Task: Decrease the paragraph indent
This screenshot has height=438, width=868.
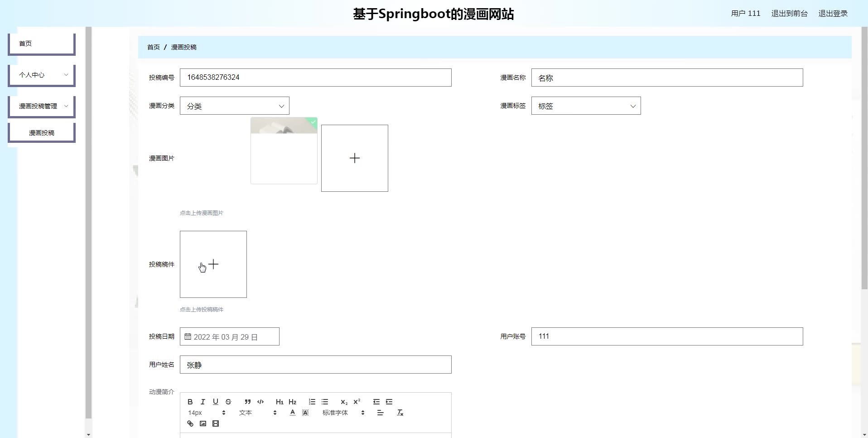Action: (376, 402)
